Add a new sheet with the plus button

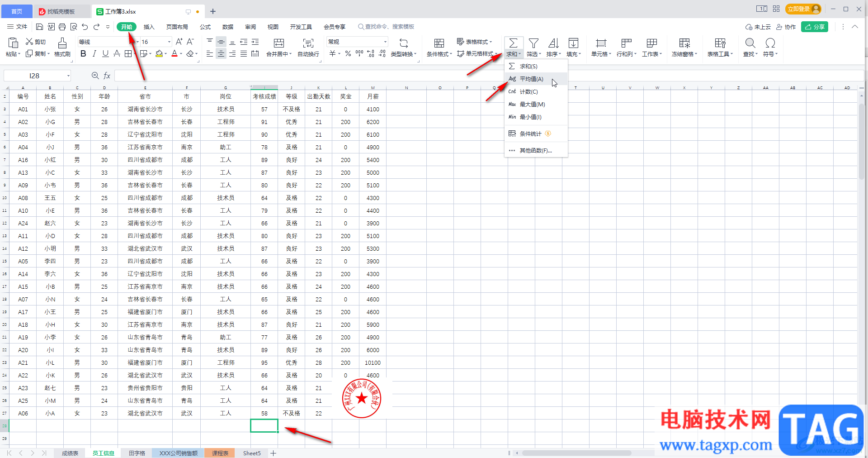tap(273, 453)
